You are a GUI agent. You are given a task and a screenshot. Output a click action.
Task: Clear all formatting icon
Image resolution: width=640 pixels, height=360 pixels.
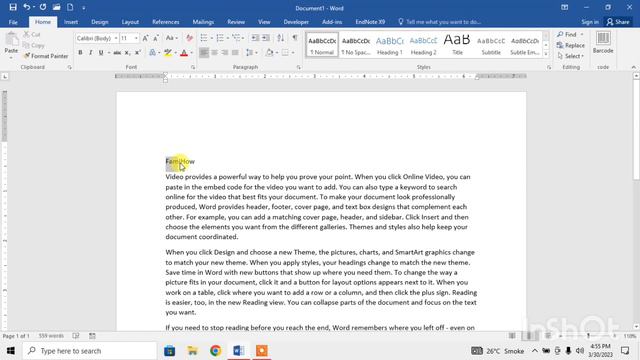[189, 38]
